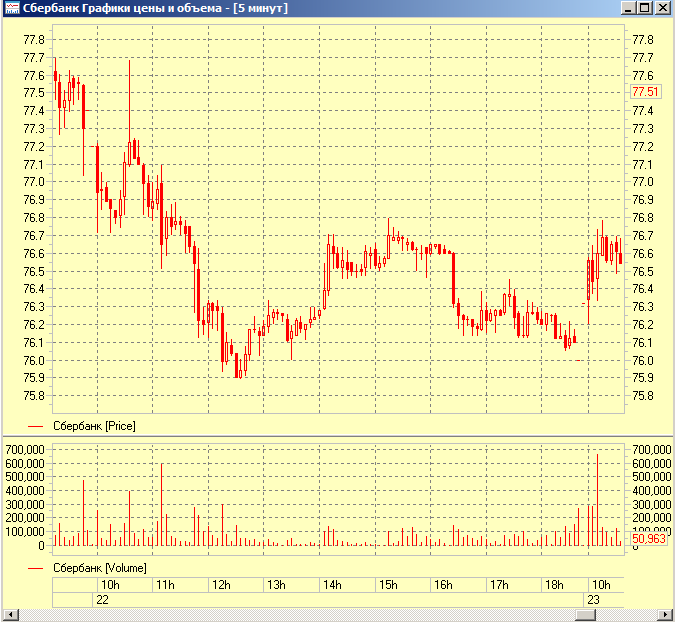Select the Сбербанк [Volume] legend label

pyautogui.click(x=99, y=568)
